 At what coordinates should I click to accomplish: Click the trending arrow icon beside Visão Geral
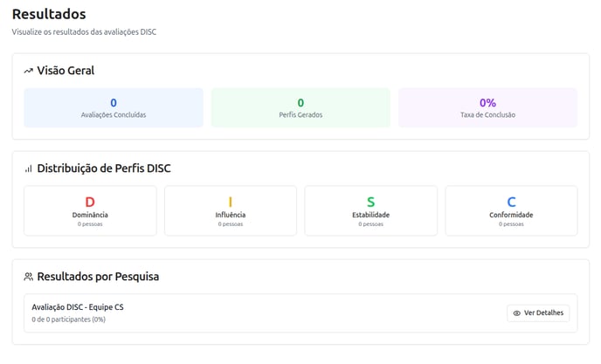pos(28,71)
